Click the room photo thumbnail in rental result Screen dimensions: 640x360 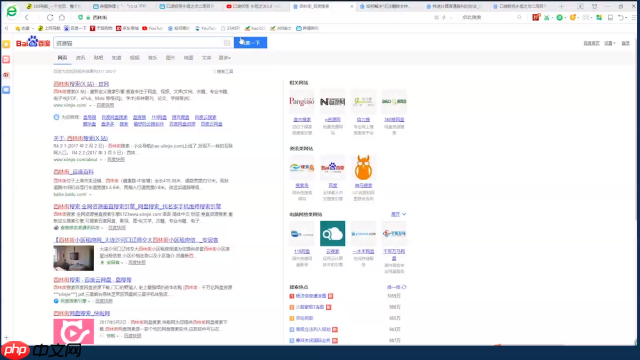point(73,258)
